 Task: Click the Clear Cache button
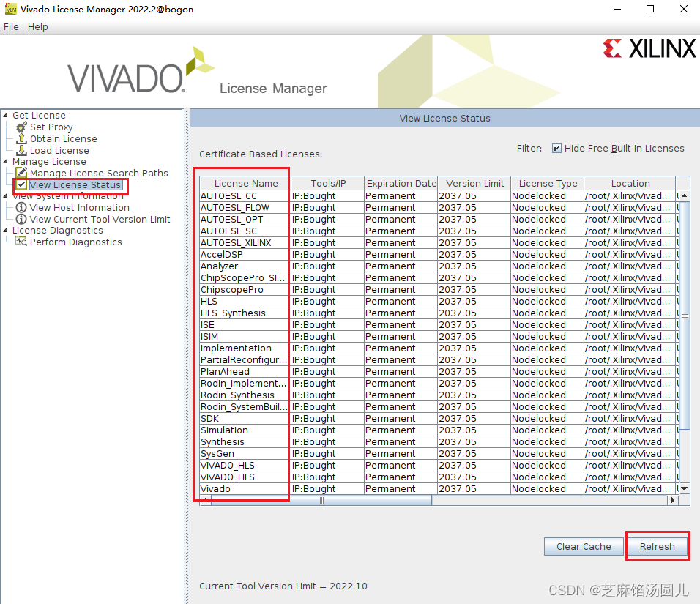583,546
